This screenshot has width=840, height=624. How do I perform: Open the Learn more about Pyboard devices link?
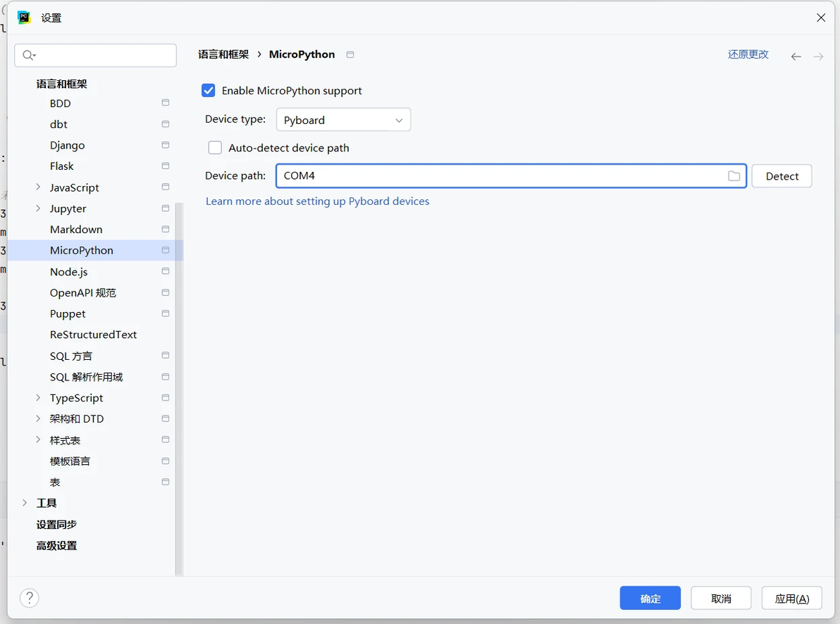pyautogui.click(x=317, y=201)
